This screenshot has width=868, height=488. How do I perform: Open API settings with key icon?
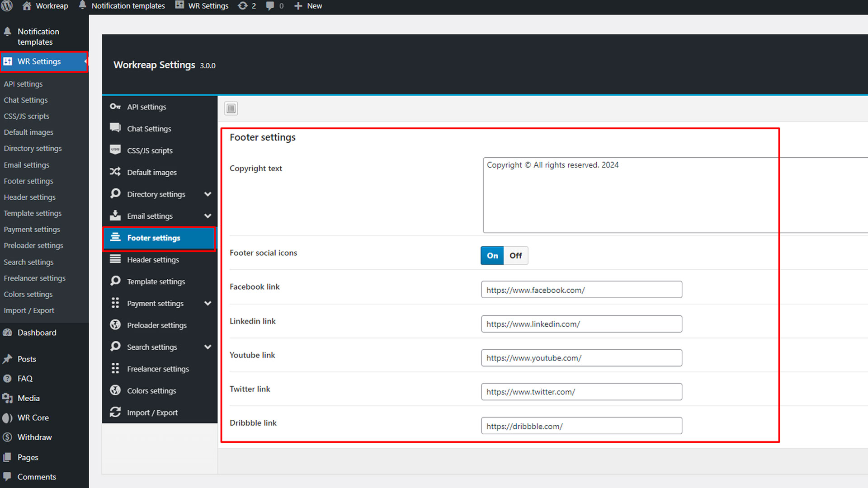click(146, 107)
